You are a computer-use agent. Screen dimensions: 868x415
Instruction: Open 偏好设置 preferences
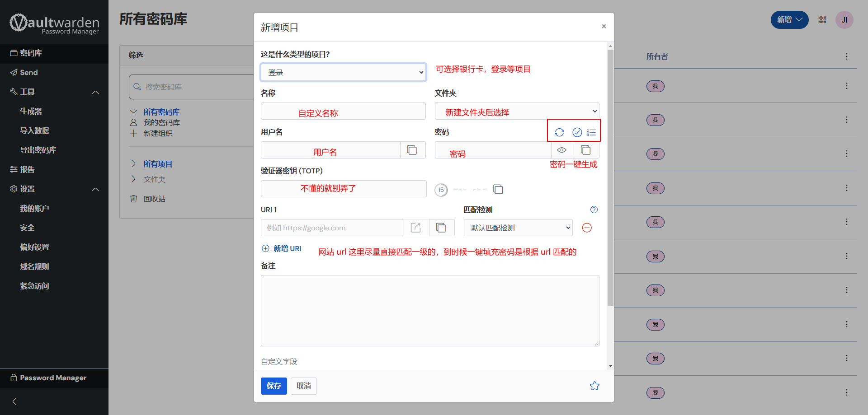click(34, 247)
